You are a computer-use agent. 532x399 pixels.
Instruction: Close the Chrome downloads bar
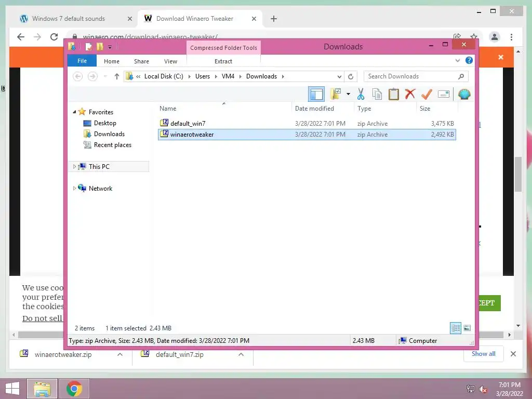pyautogui.click(x=513, y=354)
